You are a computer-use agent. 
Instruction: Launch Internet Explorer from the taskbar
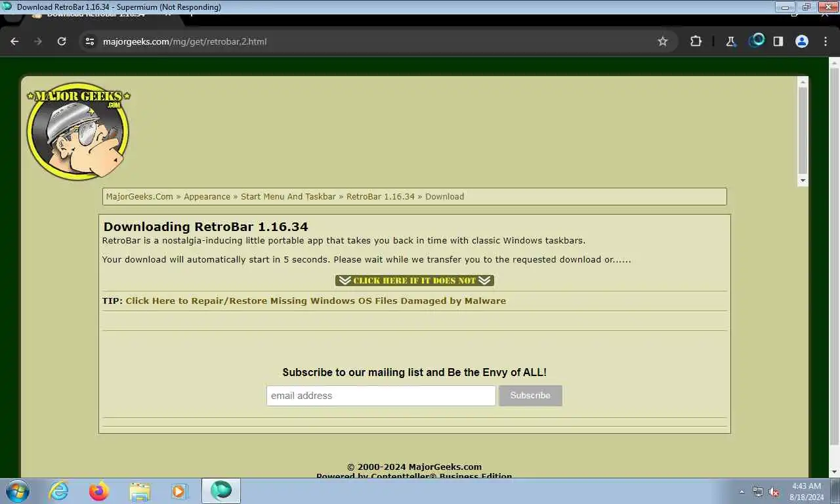[x=59, y=491]
